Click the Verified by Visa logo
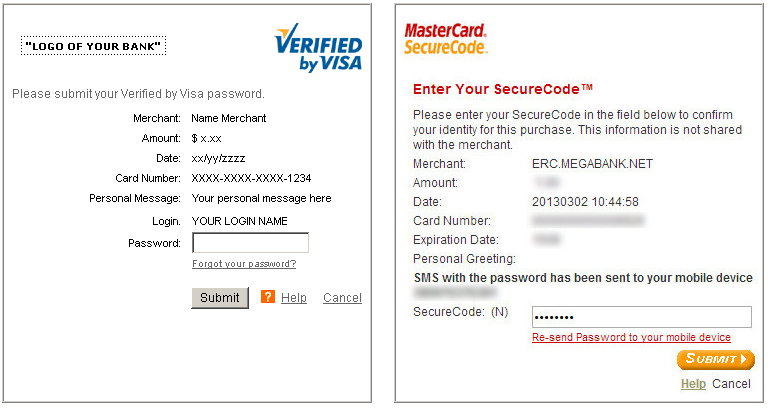 pyautogui.click(x=318, y=48)
